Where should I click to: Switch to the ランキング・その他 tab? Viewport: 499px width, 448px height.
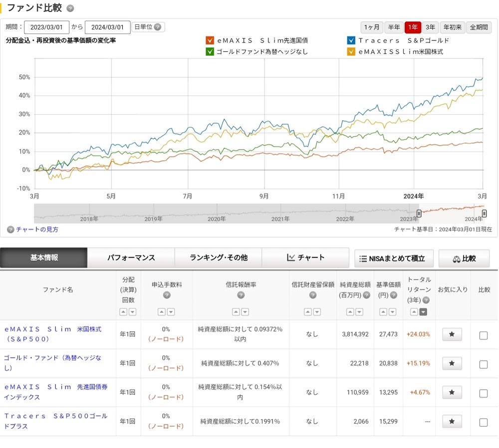pyautogui.click(x=218, y=258)
